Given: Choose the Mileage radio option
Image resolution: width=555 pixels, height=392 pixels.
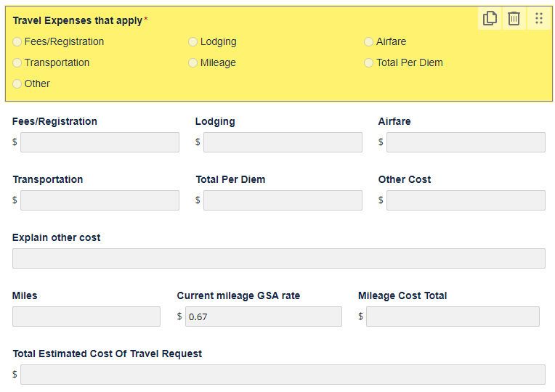Looking at the screenshot, I should 193,63.
